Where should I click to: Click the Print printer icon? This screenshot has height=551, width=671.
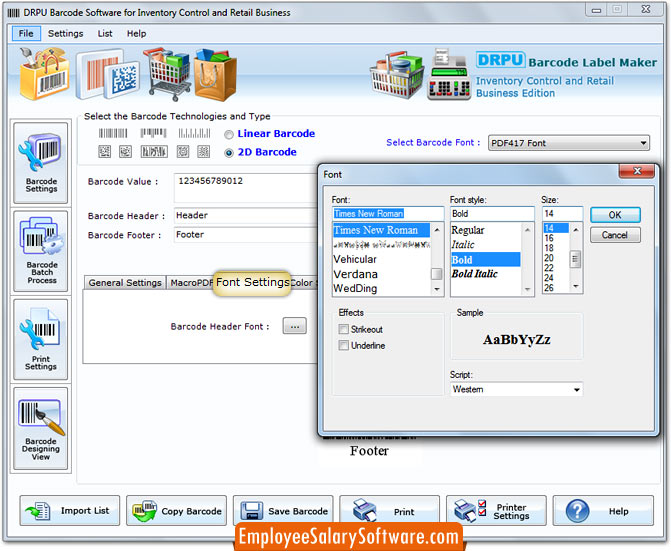click(364, 510)
